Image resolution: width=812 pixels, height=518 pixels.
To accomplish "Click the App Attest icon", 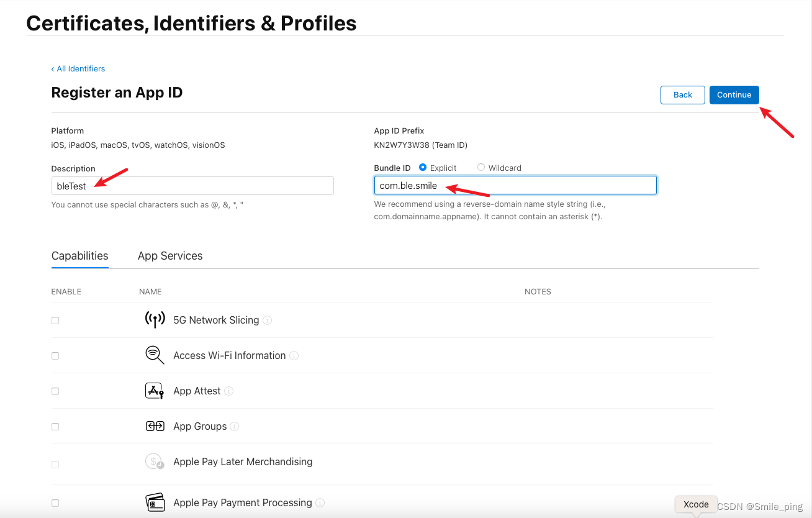I will pos(155,391).
